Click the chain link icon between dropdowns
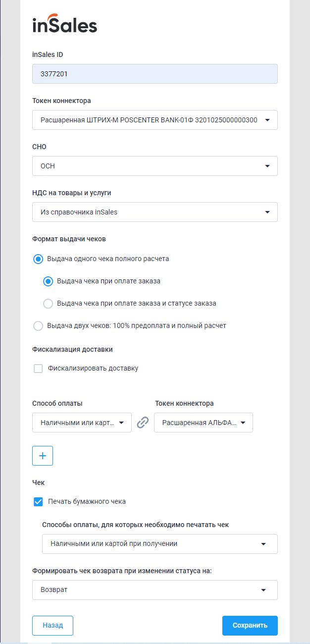This screenshot has width=310, height=644. 143,423
